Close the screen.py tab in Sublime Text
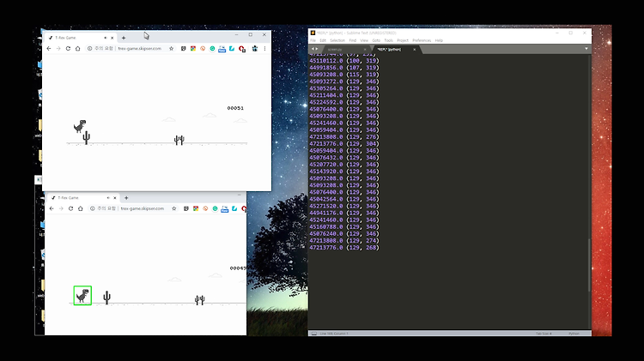Image resolution: width=644 pixels, height=361 pixels. tap(365, 50)
